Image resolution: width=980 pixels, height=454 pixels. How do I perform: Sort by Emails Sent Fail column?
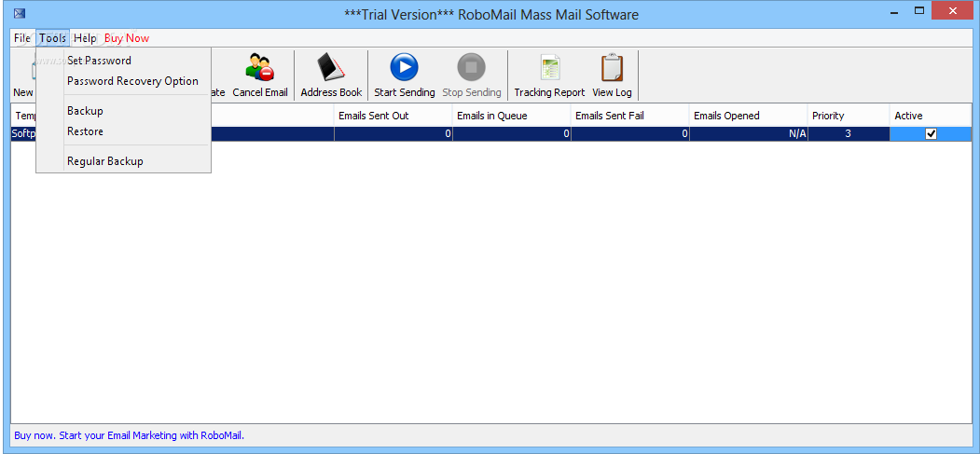630,116
